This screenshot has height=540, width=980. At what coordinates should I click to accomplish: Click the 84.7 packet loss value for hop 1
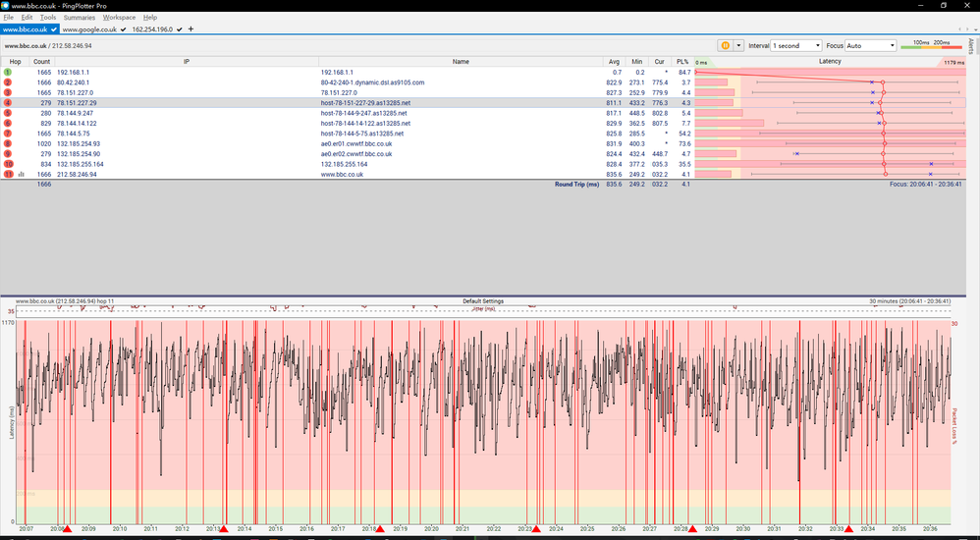point(684,73)
